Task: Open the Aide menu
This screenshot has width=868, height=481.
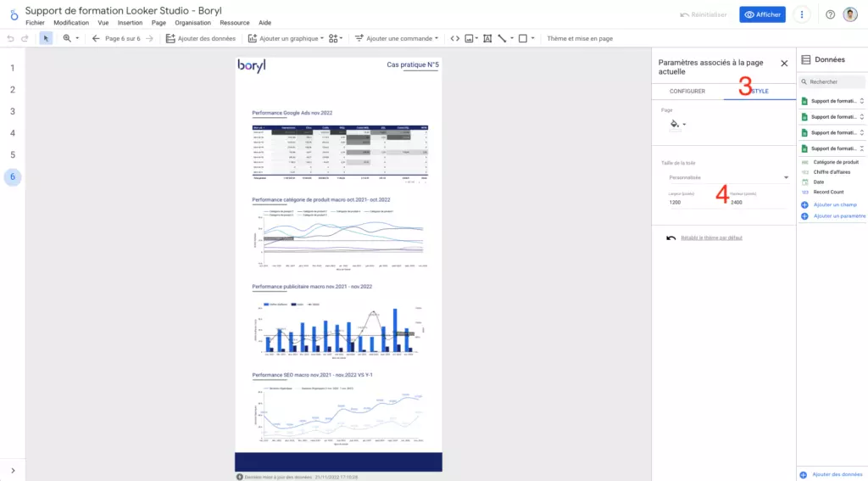Action: (265, 23)
